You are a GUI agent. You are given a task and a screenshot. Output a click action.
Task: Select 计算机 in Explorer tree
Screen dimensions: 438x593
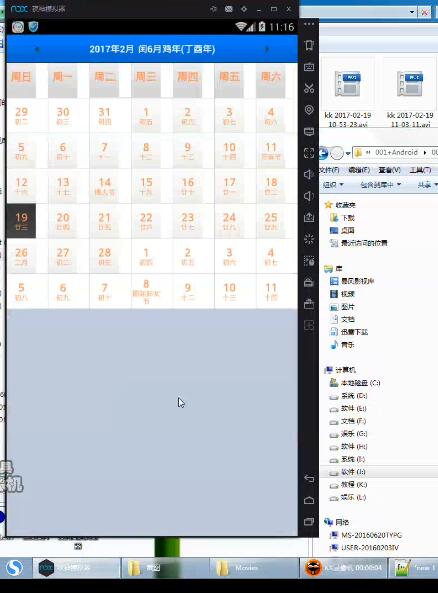point(341,369)
